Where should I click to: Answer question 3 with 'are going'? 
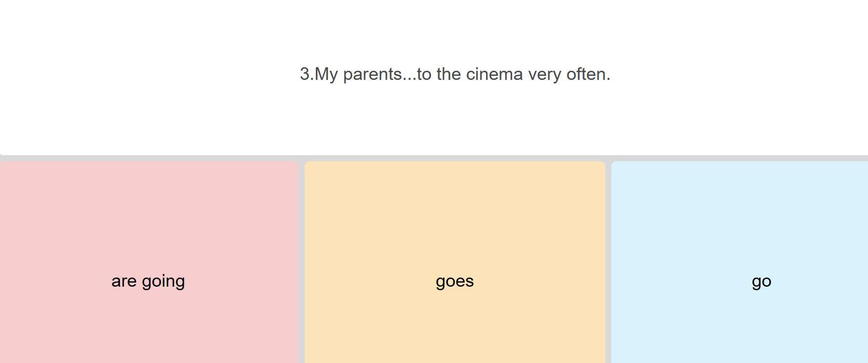(149, 262)
